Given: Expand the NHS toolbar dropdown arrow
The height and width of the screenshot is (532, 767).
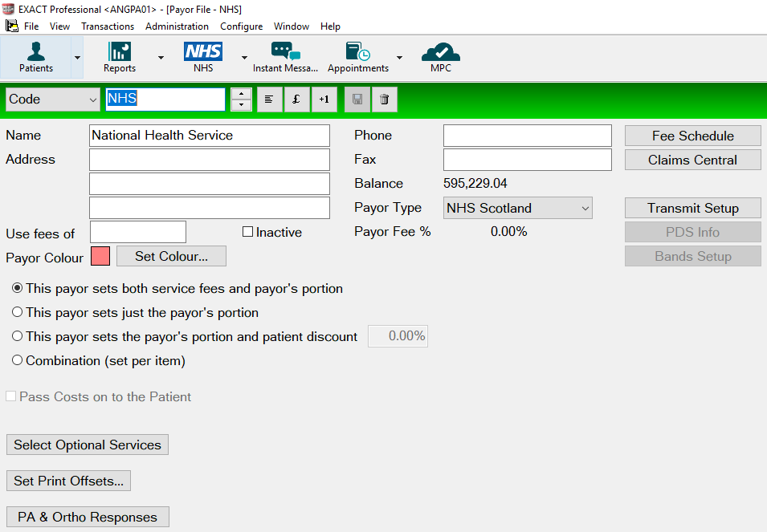Looking at the screenshot, I should click(x=245, y=58).
